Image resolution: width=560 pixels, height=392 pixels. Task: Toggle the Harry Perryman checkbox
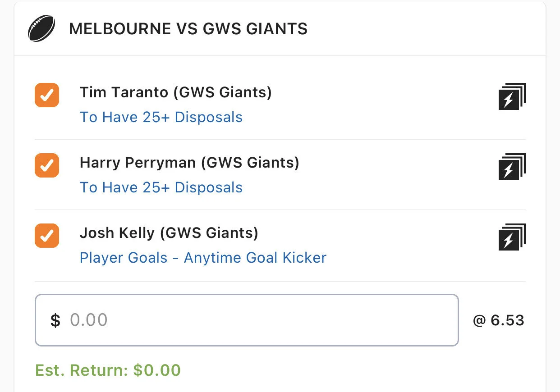[x=47, y=165]
